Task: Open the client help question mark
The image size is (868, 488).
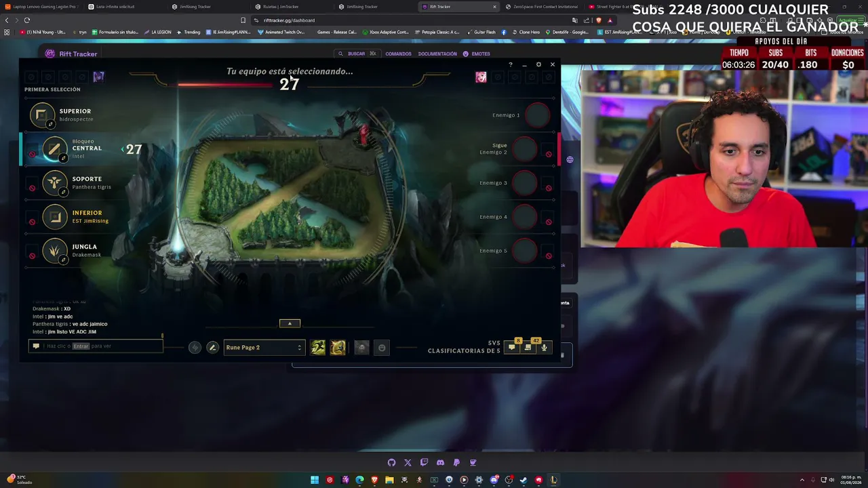Action: pos(511,65)
